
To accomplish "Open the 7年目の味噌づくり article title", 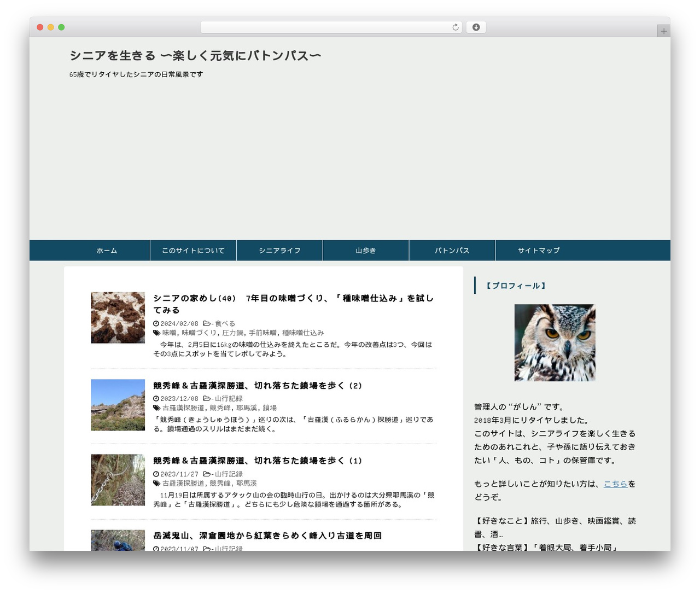I will pyautogui.click(x=294, y=304).
